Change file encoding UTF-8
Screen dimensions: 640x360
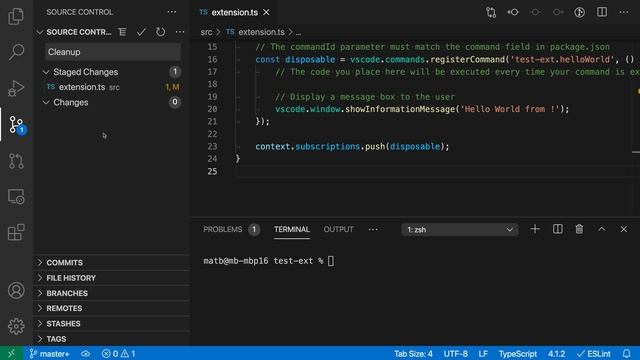(456, 353)
